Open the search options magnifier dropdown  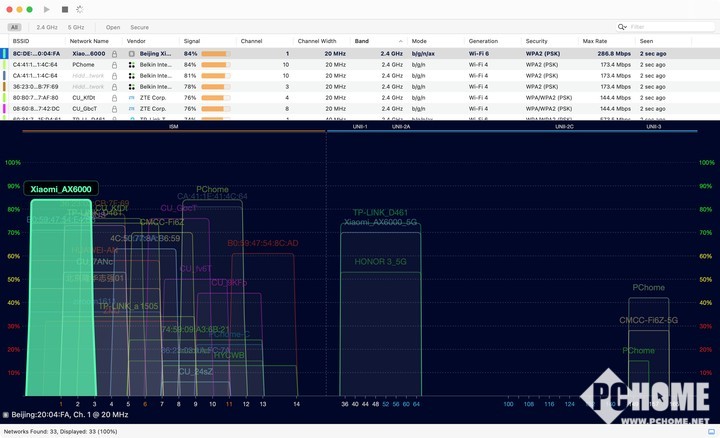[x=622, y=27]
